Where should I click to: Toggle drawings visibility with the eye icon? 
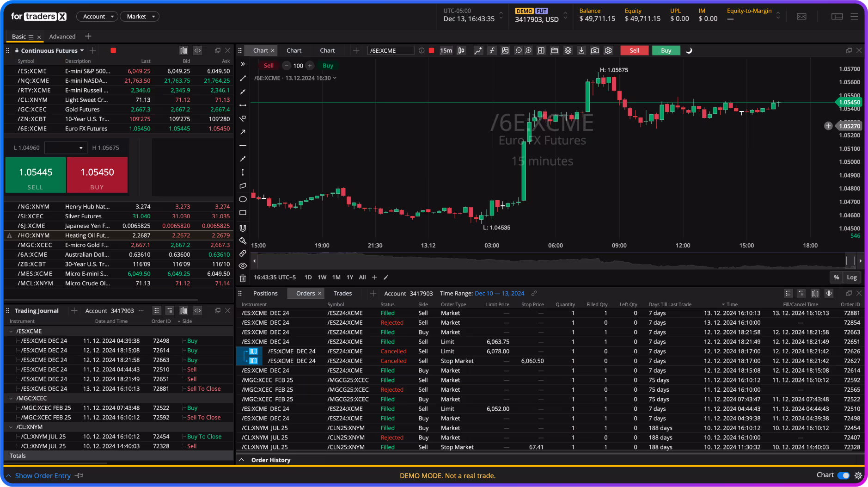click(243, 266)
